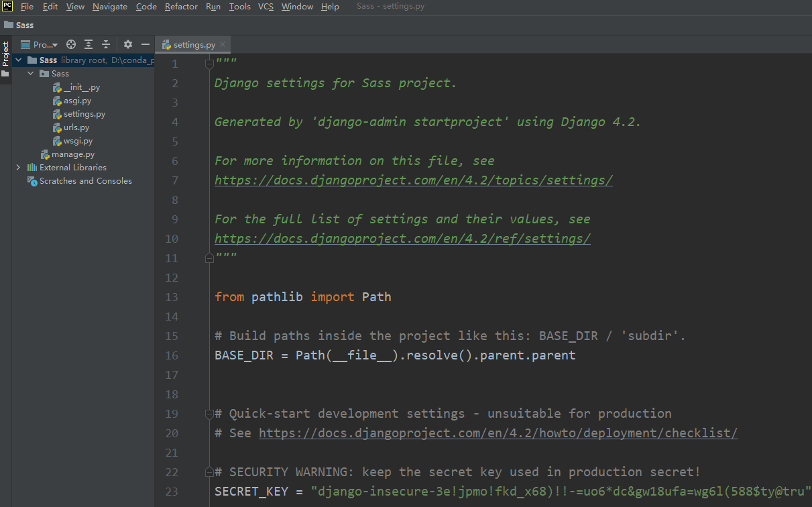Open the Run menu
Image resolution: width=812 pixels, height=507 pixels.
point(213,7)
